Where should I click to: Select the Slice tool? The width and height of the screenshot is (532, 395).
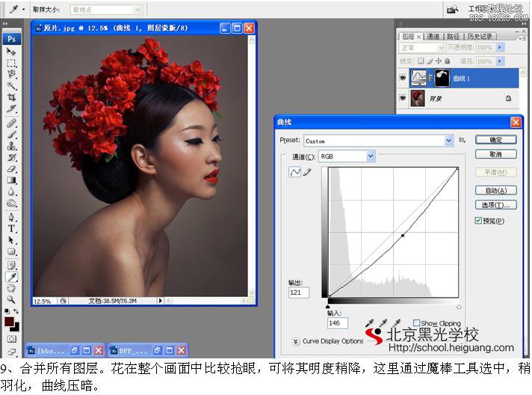pyautogui.click(x=11, y=108)
